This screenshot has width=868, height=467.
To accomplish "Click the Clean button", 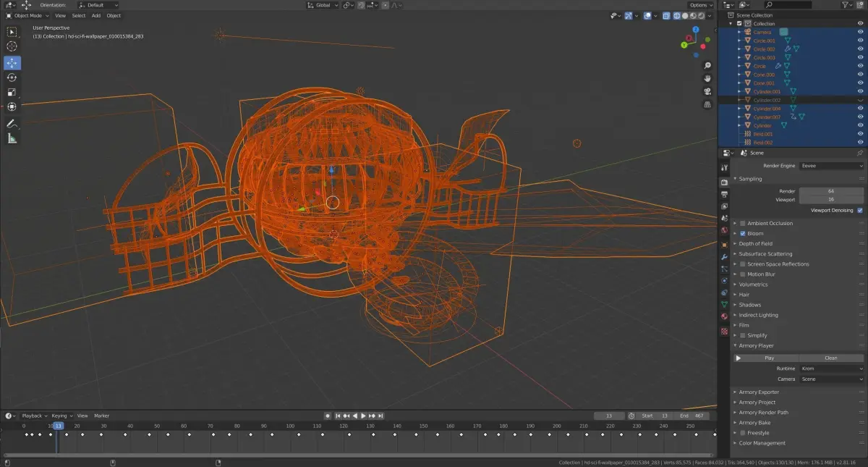I will click(831, 358).
